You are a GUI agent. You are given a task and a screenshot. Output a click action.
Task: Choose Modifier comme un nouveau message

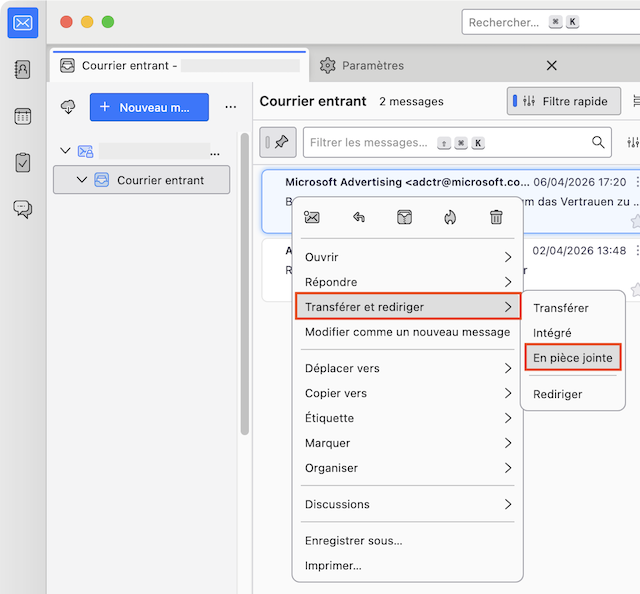(x=408, y=332)
